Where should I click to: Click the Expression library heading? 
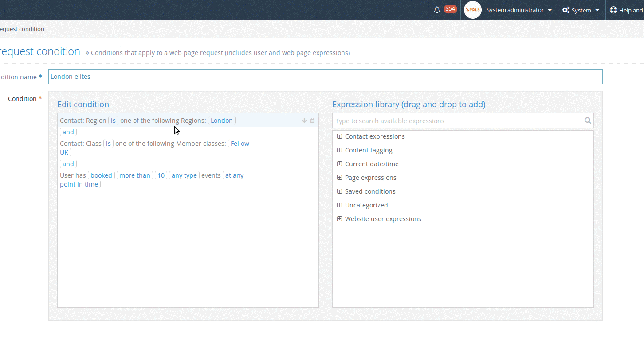(409, 105)
